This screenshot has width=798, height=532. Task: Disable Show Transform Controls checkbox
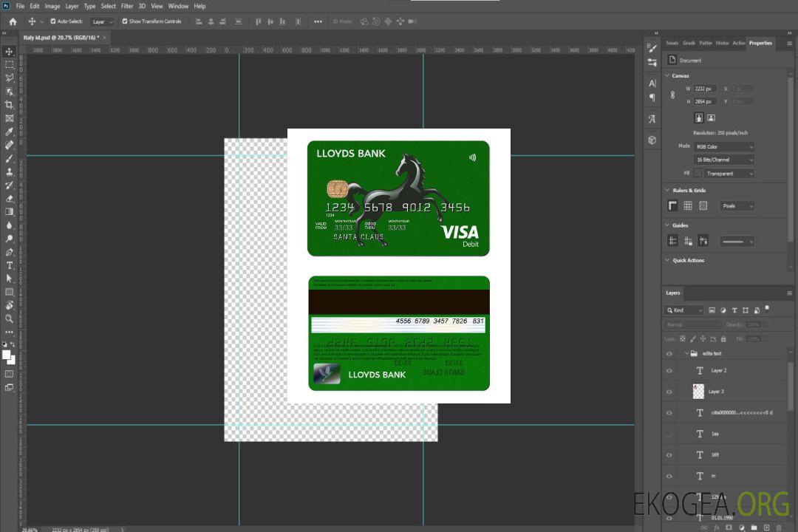click(x=125, y=21)
